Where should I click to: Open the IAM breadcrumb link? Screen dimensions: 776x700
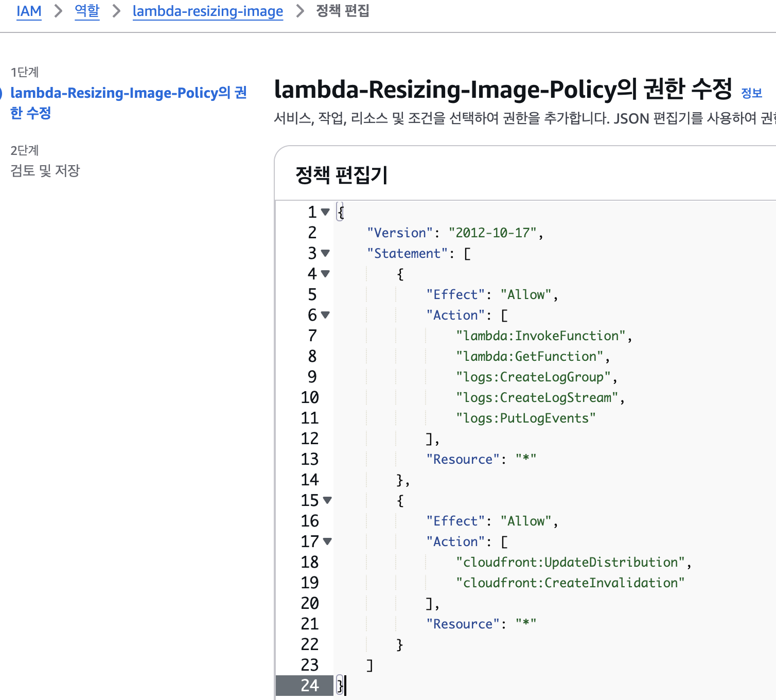[x=29, y=11]
